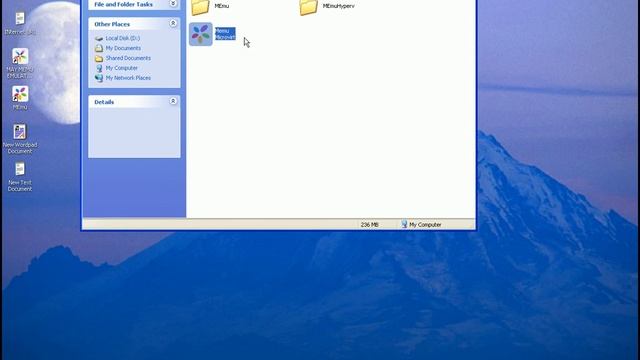
Task: Select the MEmuHyperv folder icon
Action: pos(308,7)
